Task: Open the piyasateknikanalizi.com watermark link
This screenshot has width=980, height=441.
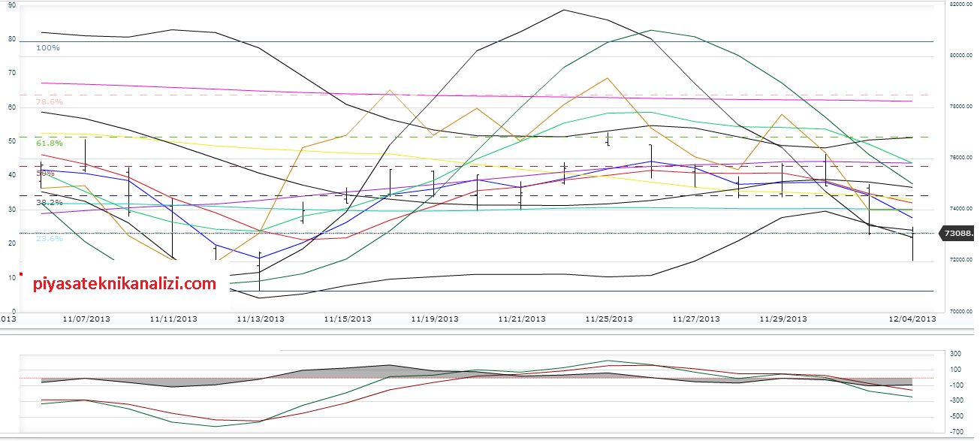Action: pyautogui.click(x=124, y=285)
